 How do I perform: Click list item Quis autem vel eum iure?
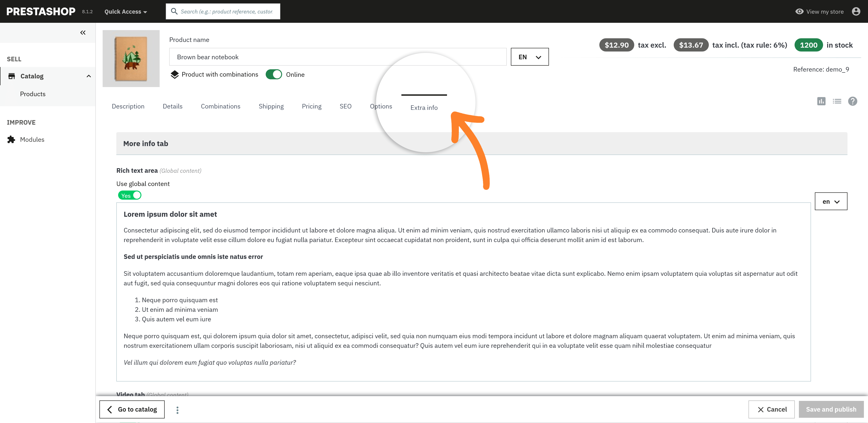(176, 319)
